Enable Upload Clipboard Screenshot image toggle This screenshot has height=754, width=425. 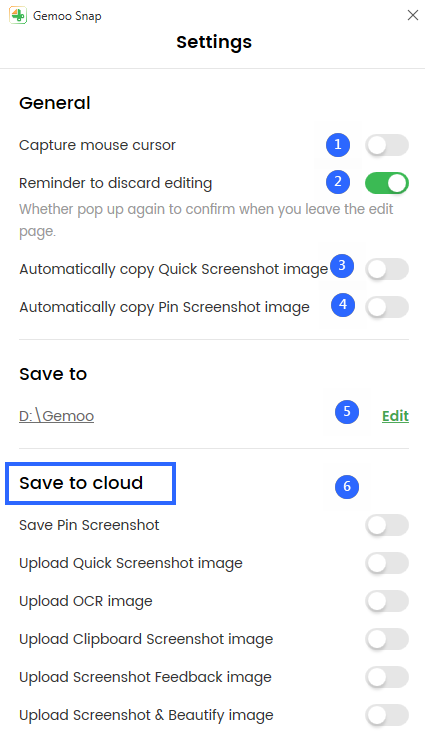pos(387,639)
